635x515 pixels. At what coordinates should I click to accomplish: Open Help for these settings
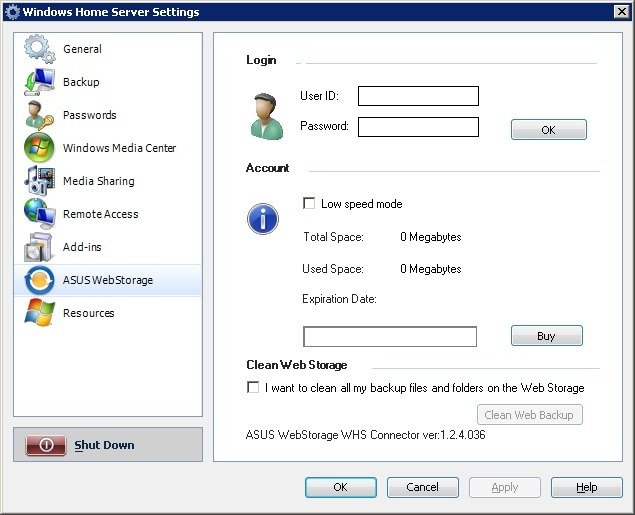click(x=586, y=487)
